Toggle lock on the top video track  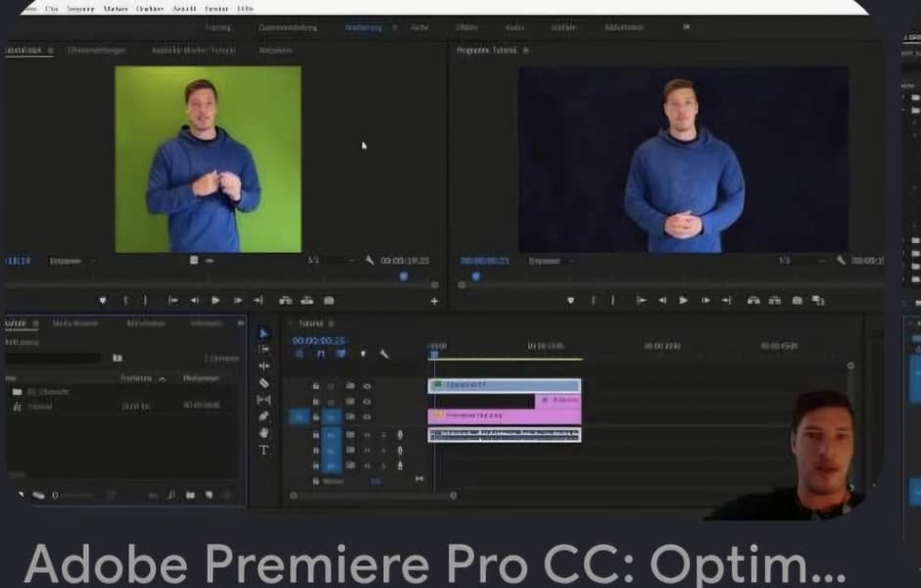click(x=316, y=386)
